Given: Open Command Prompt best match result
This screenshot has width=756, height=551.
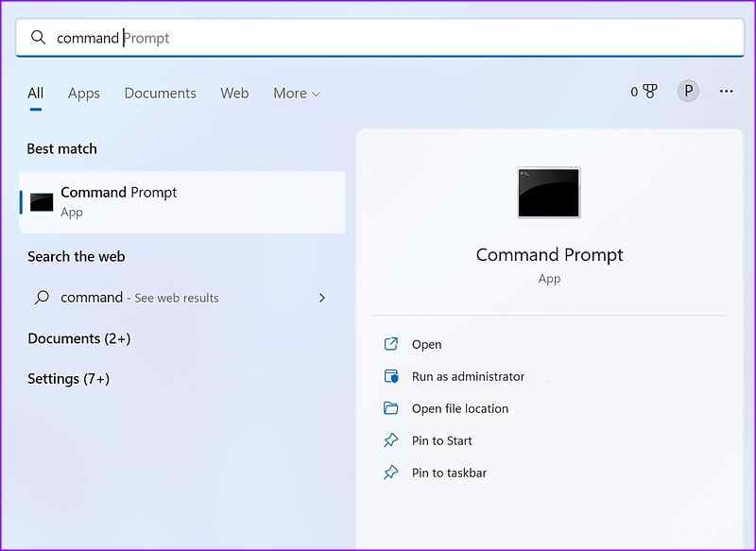Looking at the screenshot, I should (182, 202).
